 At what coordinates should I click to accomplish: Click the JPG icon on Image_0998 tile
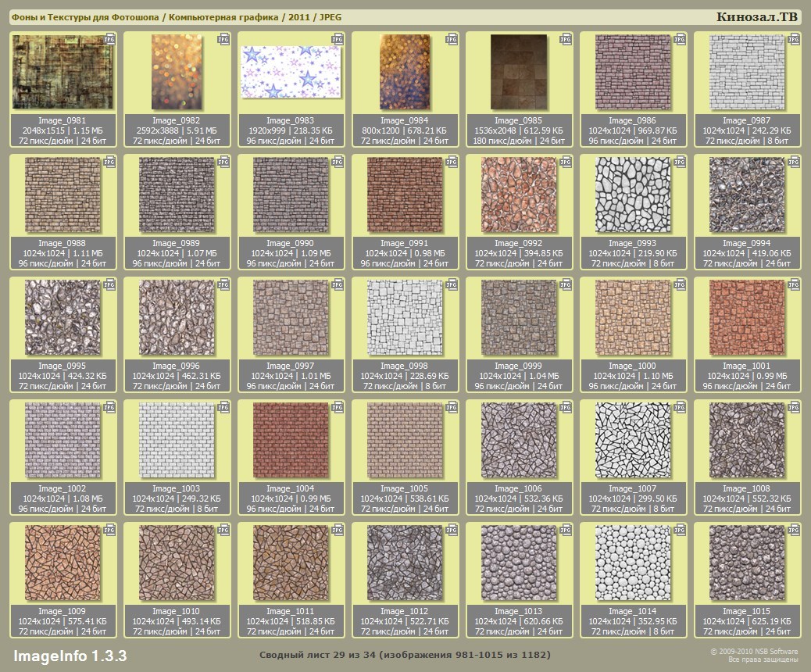coord(452,284)
